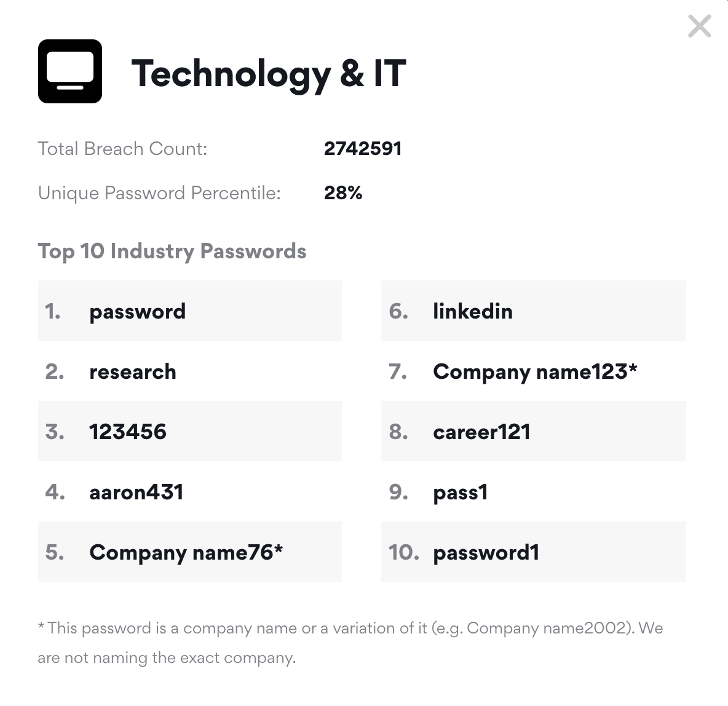Select the total breach count value 2742591

[x=363, y=149]
